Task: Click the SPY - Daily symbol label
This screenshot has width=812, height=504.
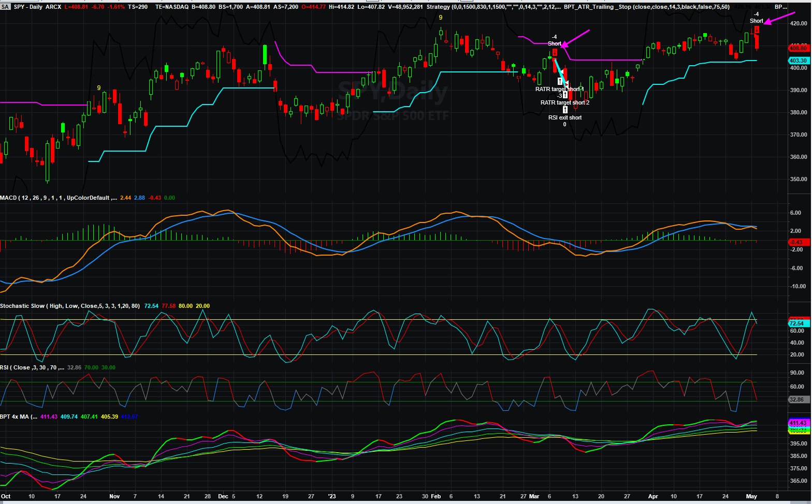Action: click(x=30, y=7)
